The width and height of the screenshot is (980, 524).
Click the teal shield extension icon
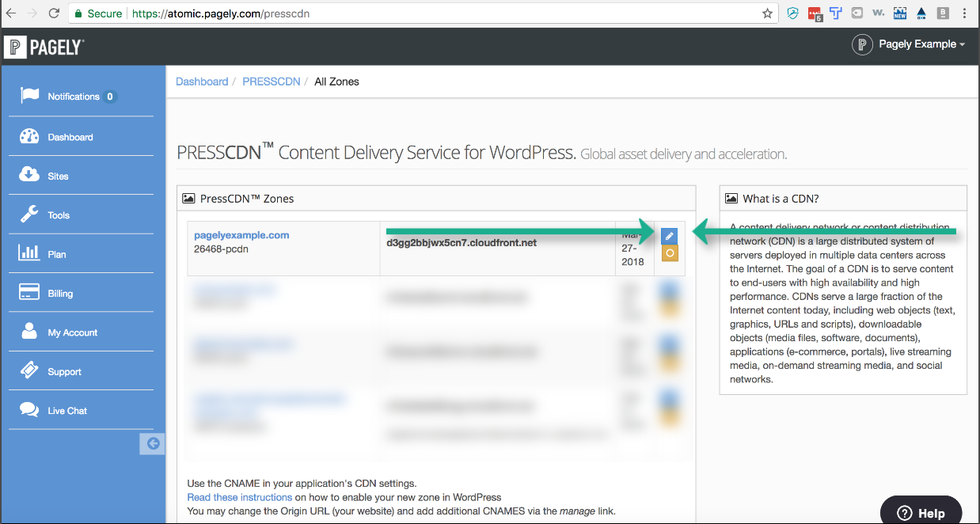pyautogui.click(x=793, y=13)
